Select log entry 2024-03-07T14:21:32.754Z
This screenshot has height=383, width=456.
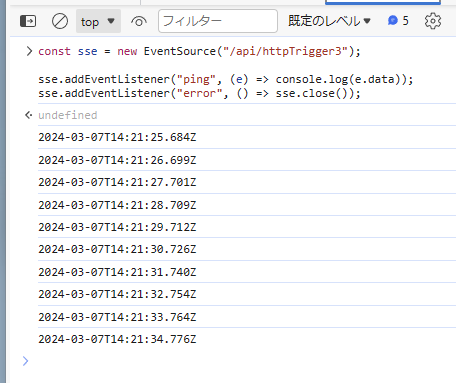coord(117,294)
